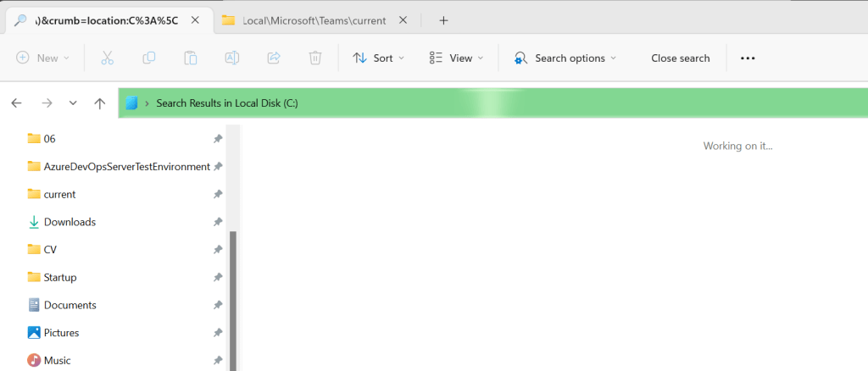The width and height of the screenshot is (868, 371).
Task: Click the Delete trash can icon
Action: click(315, 58)
